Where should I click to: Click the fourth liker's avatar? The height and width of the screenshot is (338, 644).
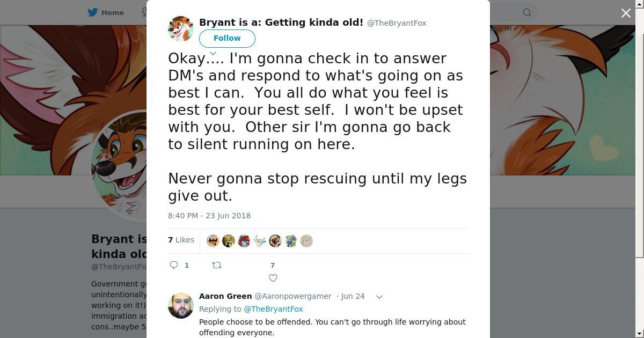click(260, 241)
